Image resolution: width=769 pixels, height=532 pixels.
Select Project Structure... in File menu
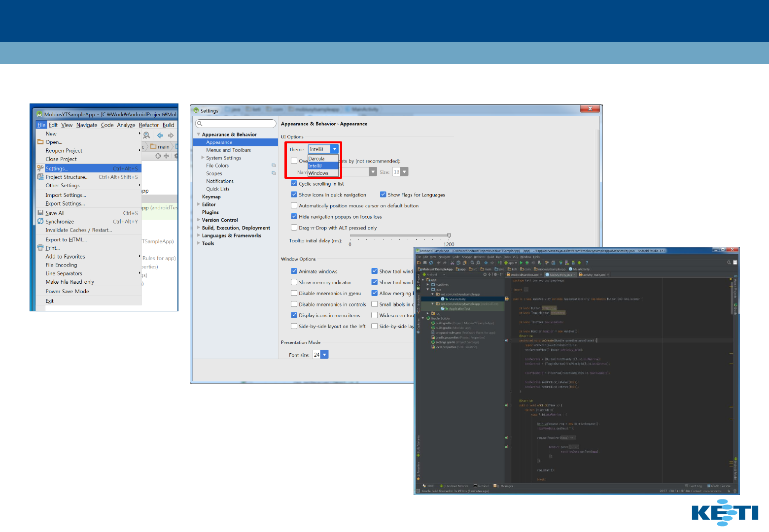[89, 177]
